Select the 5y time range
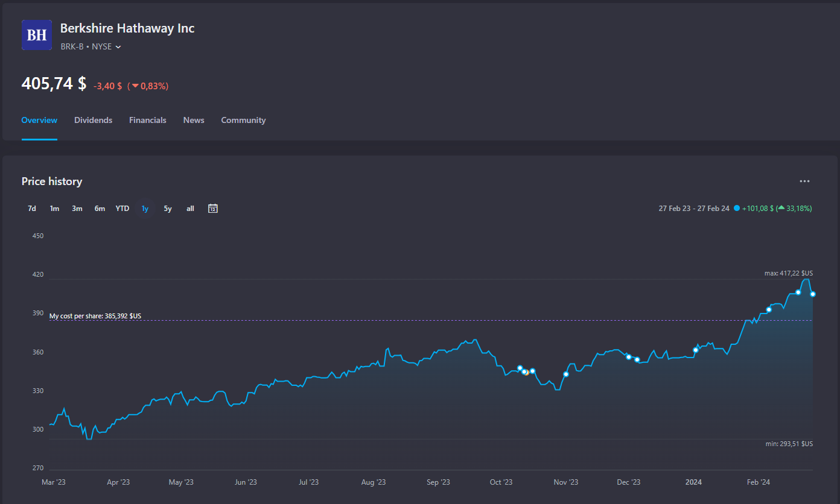Screen dimensions: 840x504 (x=168, y=209)
